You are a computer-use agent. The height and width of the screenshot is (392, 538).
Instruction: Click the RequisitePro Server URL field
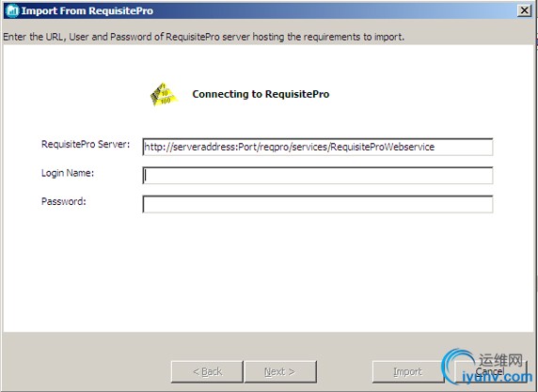318,147
